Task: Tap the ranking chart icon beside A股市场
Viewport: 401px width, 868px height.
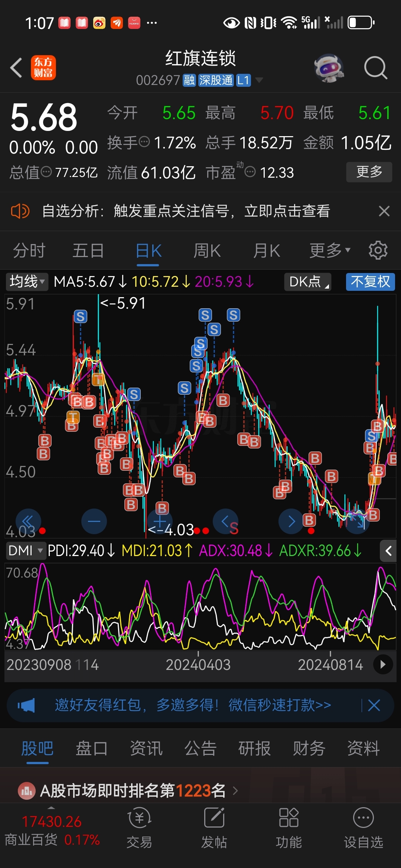Action: tap(27, 791)
